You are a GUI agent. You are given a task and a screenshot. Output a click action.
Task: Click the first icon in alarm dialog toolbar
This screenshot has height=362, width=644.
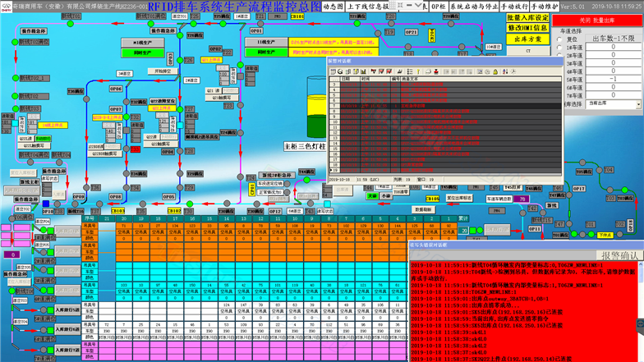[x=334, y=71]
